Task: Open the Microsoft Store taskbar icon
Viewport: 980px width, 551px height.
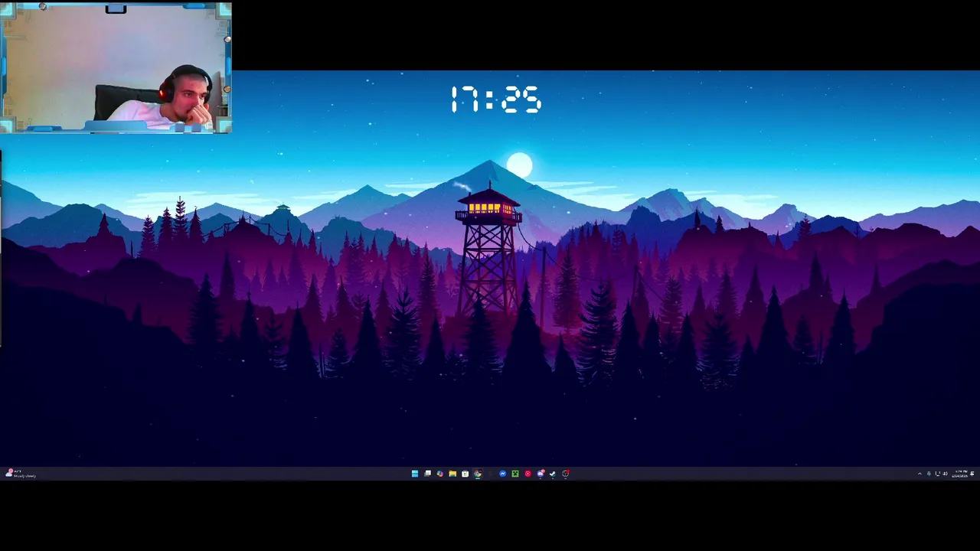Action: tap(465, 474)
